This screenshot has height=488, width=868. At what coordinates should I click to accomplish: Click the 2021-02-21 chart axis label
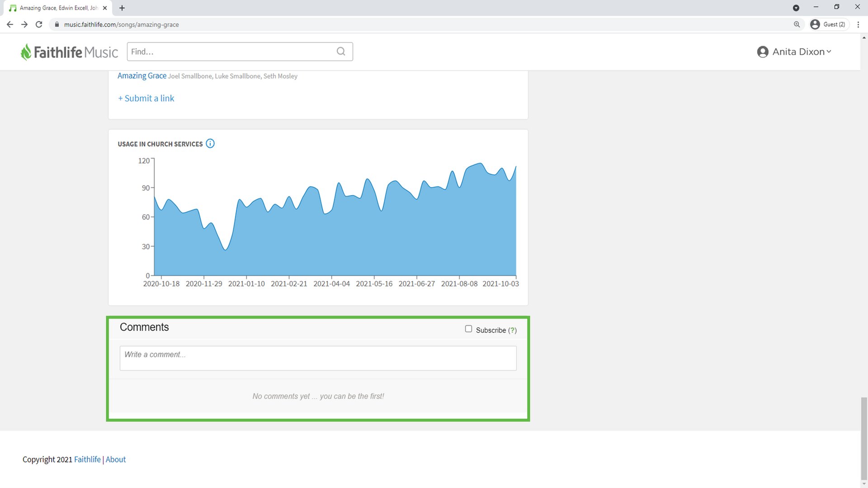(x=289, y=284)
